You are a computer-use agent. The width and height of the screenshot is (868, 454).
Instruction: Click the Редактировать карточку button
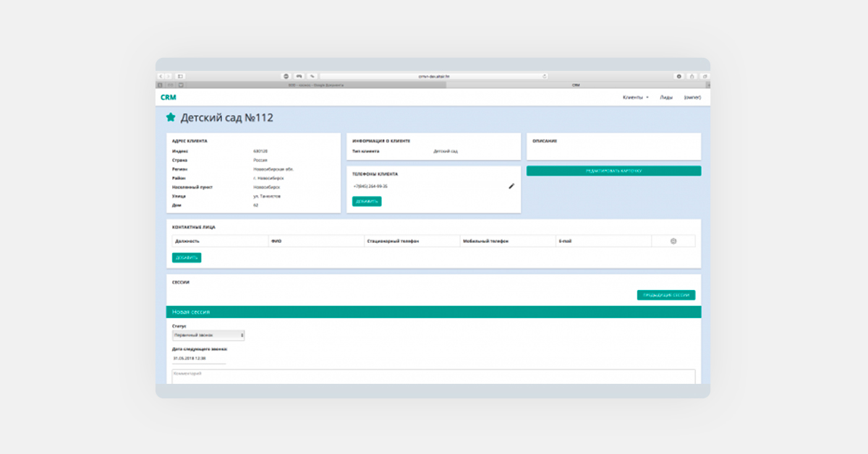pyautogui.click(x=613, y=171)
